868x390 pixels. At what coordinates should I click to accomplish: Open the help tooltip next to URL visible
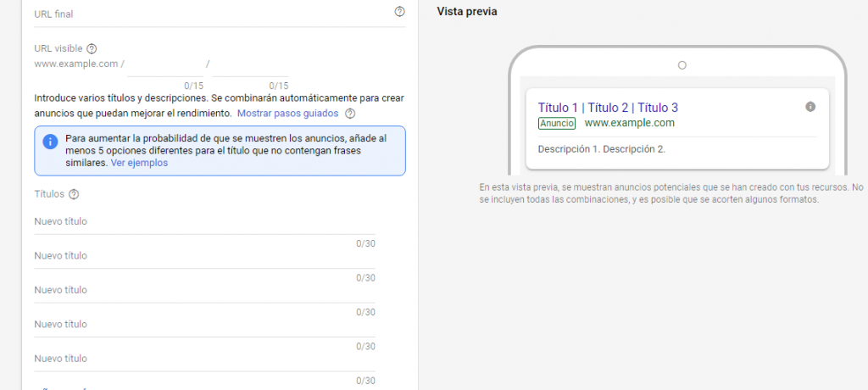92,49
